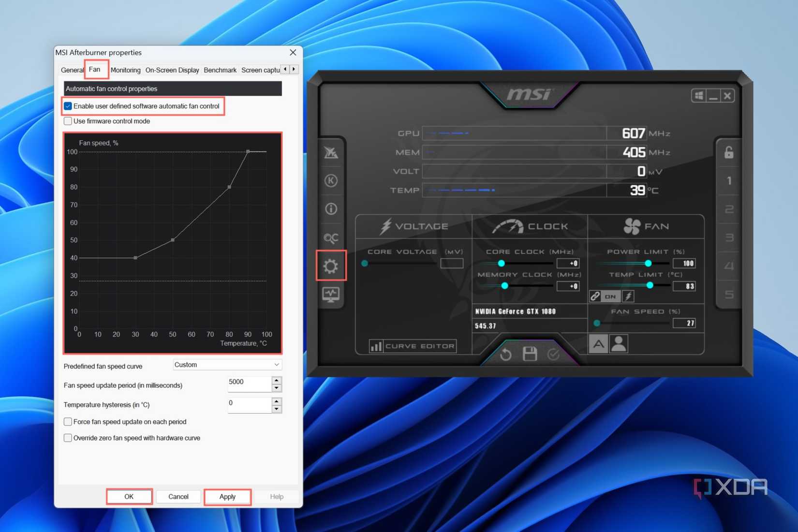Select automatic fan mode A button
This screenshot has height=532, width=798.
[x=598, y=344]
